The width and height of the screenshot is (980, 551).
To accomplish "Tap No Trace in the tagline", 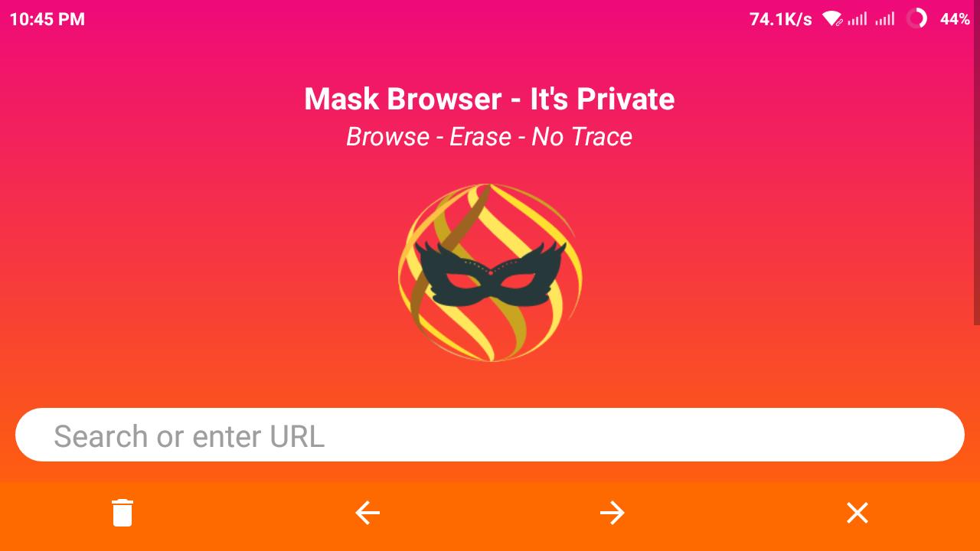I will pos(582,136).
